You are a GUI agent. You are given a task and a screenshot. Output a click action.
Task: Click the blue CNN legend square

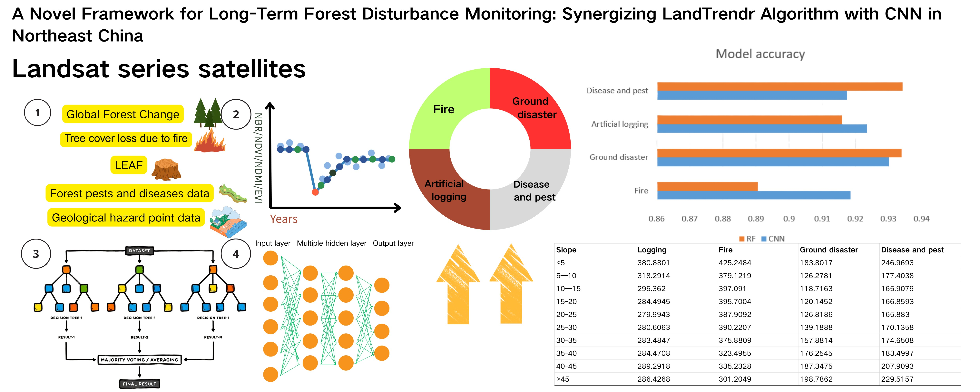(764, 239)
